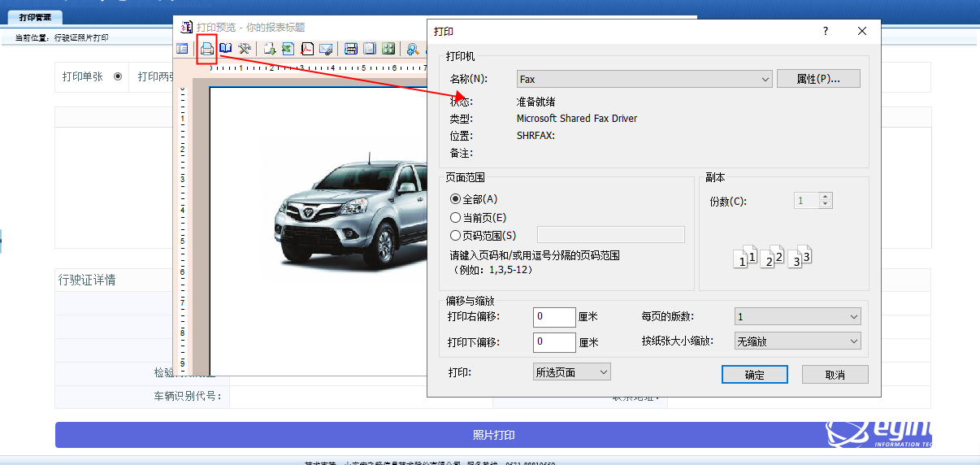Click the 打印右偏移 input field
The height and width of the screenshot is (465, 980).
pyautogui.click(x=554, y=316)
